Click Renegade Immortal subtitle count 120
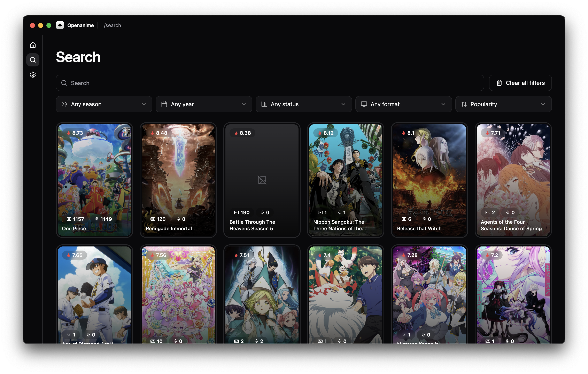This screenshot has width=588, height=374. point(158,219)
